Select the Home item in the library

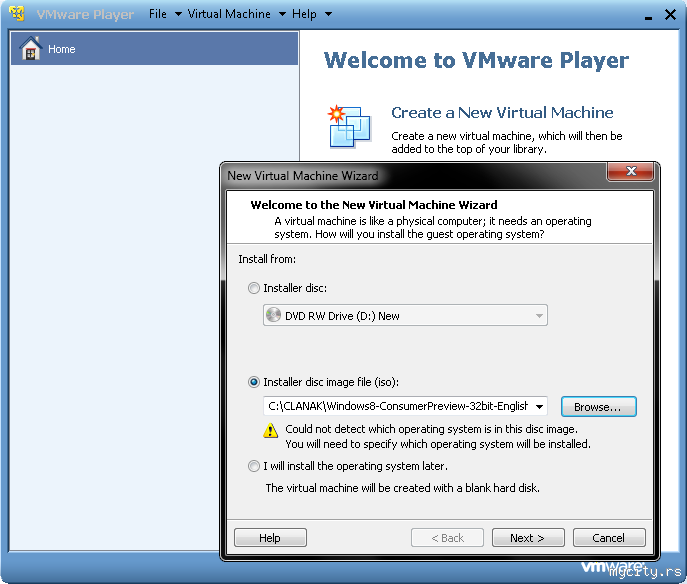coord(154,48)
